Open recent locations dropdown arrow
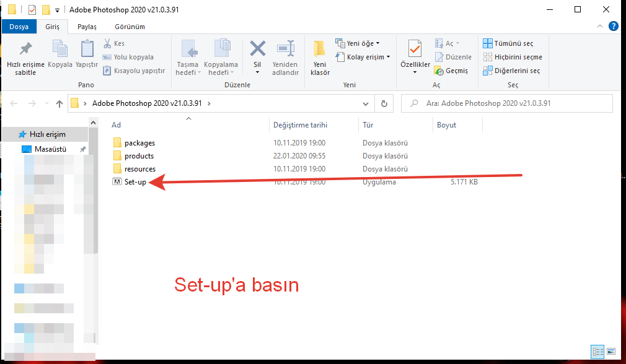626x364 pixels. (46, 103)
